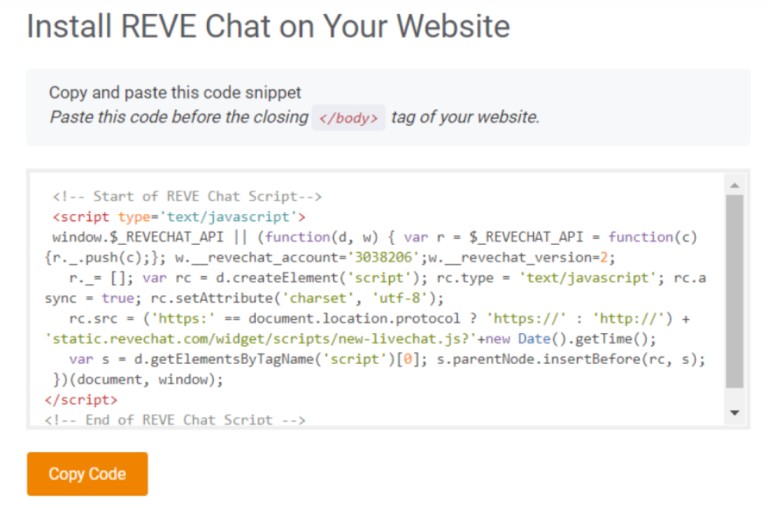The image size is (768, 508).
Task: Click the setAttribute('charset', 'utf-8') code
Action: 297,298
